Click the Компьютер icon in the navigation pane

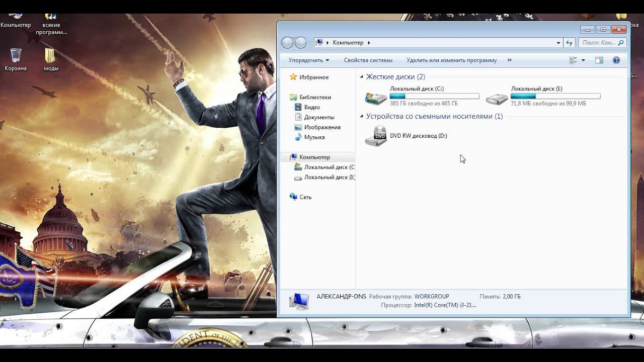point(293,157)
